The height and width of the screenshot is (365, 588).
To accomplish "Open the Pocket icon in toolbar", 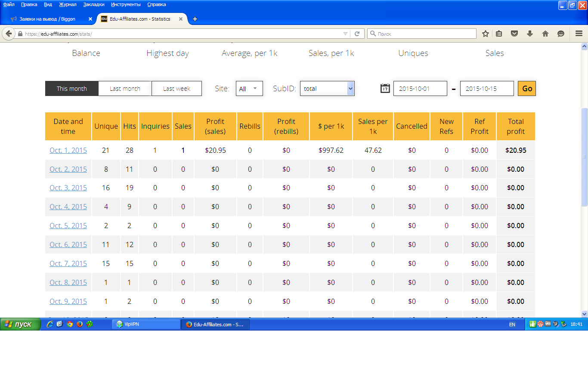I will 514,34.
